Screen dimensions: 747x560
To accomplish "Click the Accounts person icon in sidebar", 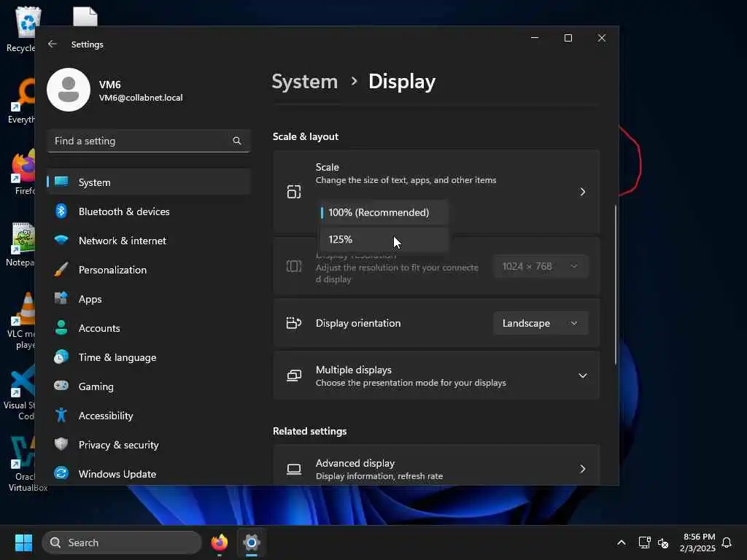I will point(61,327).
